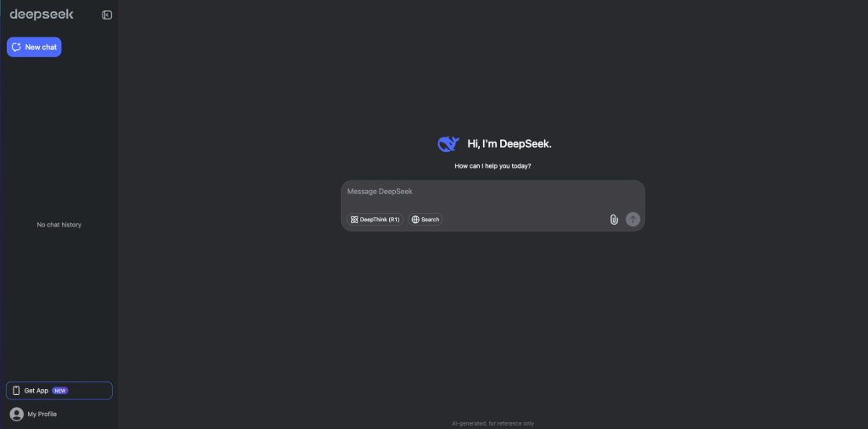This screenshot has width=868, height=429.
Task: Click the "Hi, I'm DeepSeek." heading
Action: 509,144
